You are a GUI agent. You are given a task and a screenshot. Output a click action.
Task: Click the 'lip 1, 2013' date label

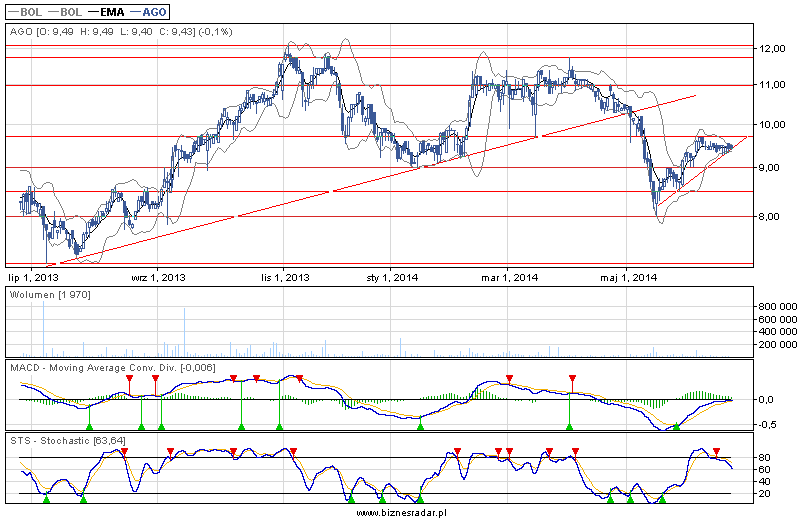click(x=34, y=278)
